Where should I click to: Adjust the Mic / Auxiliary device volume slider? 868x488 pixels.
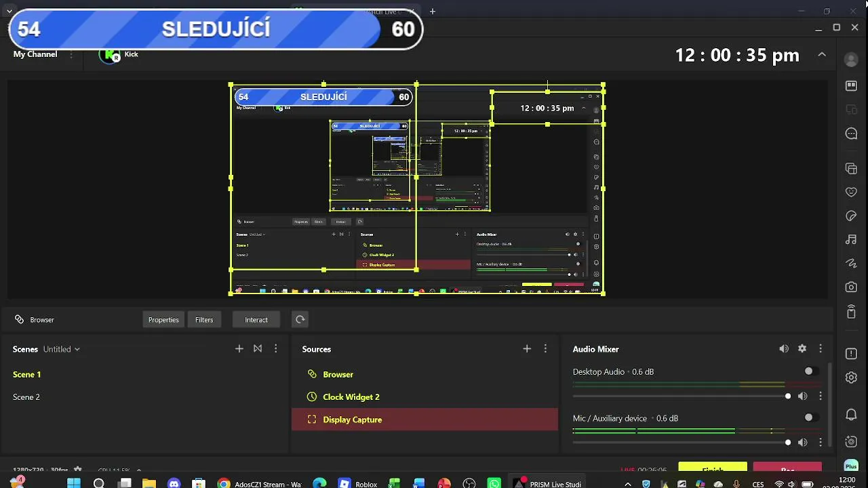point(682,442)
